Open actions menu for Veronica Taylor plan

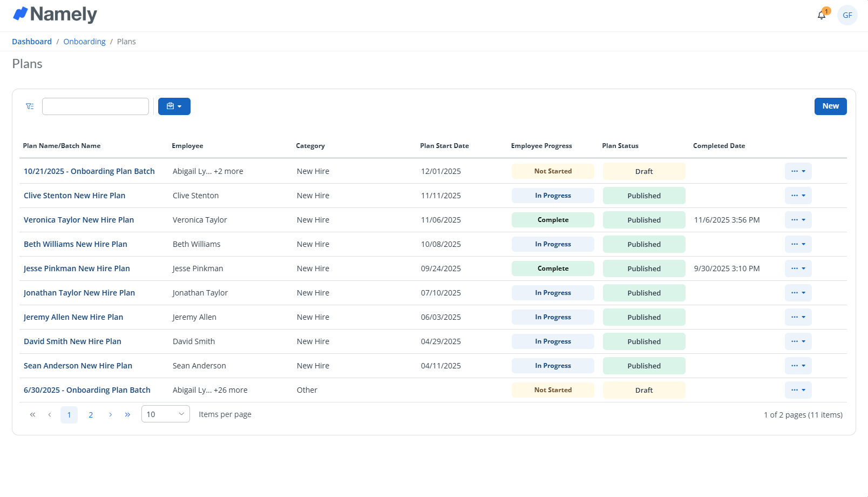coord(798,220)
